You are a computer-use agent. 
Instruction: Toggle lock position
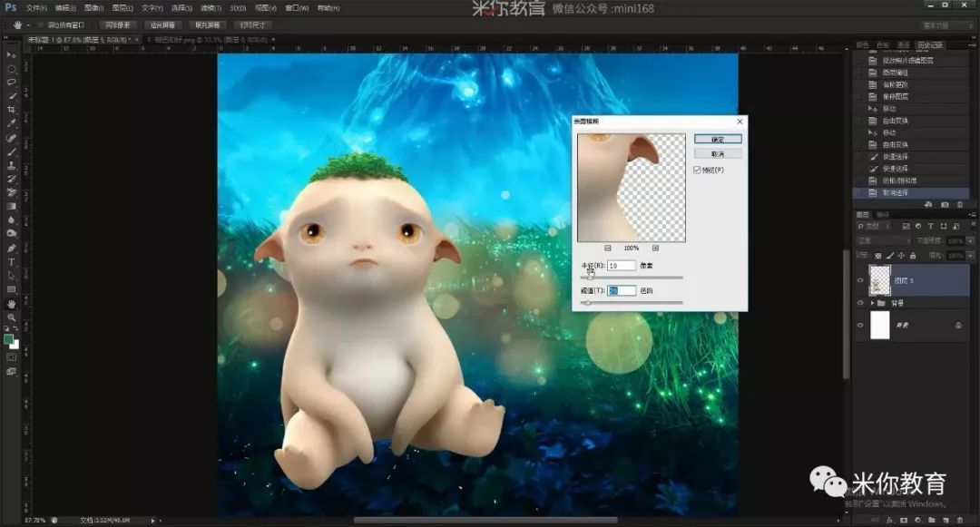901,256
